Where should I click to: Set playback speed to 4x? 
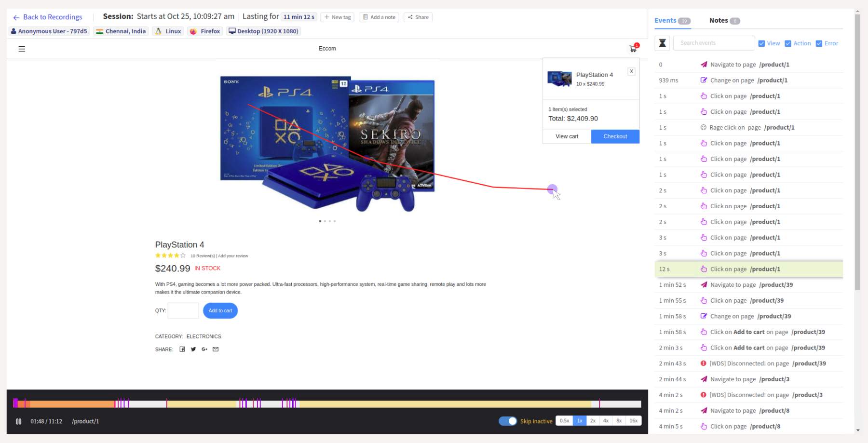click(606, 421)
